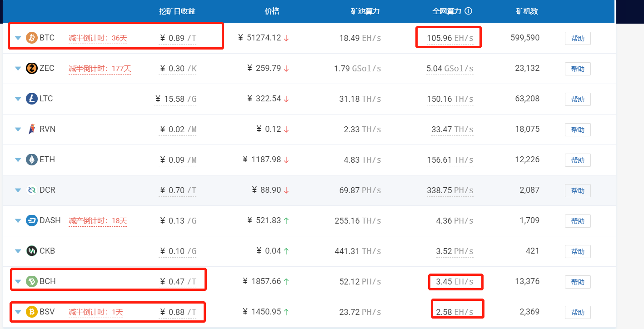This screenshot has height=329, width=644.
Task: Expand the BSV row arrow
Action: [18, 312]
